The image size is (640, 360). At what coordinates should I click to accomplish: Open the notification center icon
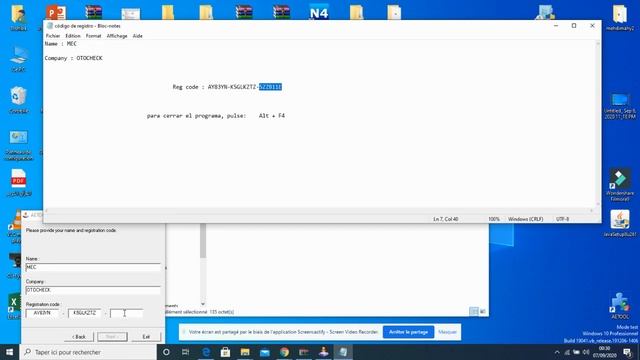click(x=627, y=352)
